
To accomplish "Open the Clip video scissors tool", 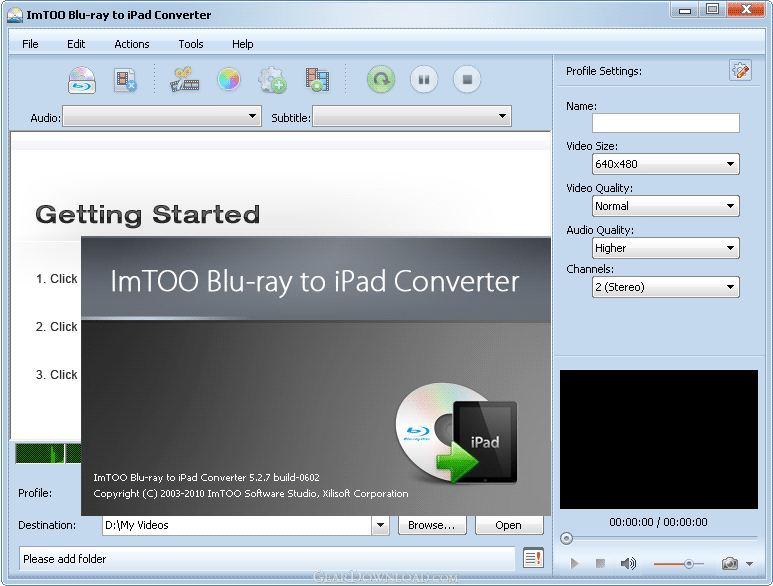I will coord(184,80).
